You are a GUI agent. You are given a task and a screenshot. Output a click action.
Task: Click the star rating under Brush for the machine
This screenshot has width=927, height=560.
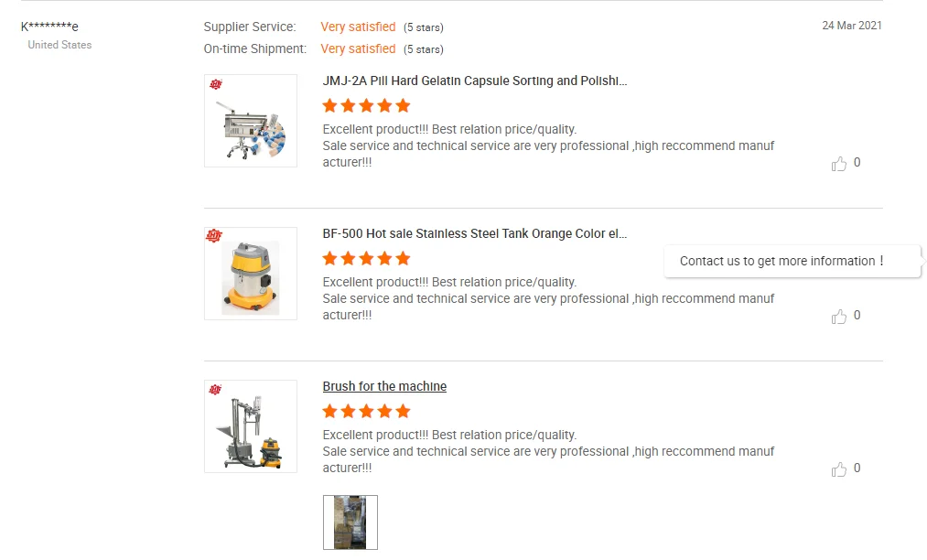(x=366, y=411)
